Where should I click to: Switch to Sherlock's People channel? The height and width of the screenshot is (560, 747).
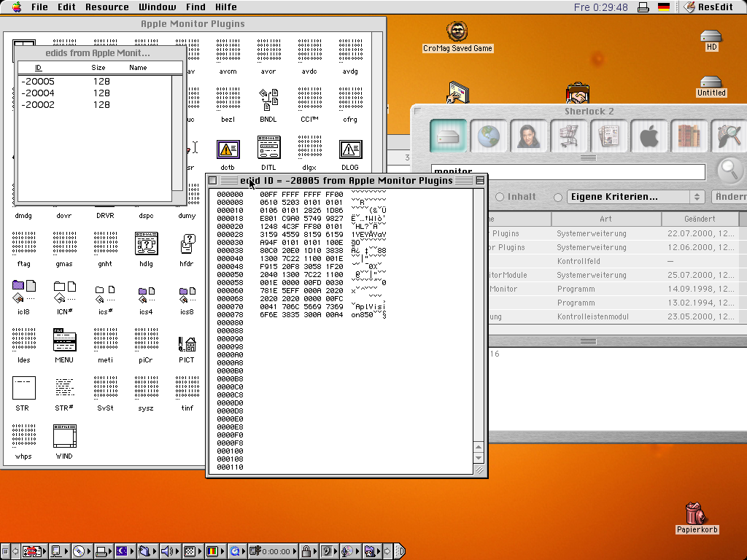[x=529, y=136]
